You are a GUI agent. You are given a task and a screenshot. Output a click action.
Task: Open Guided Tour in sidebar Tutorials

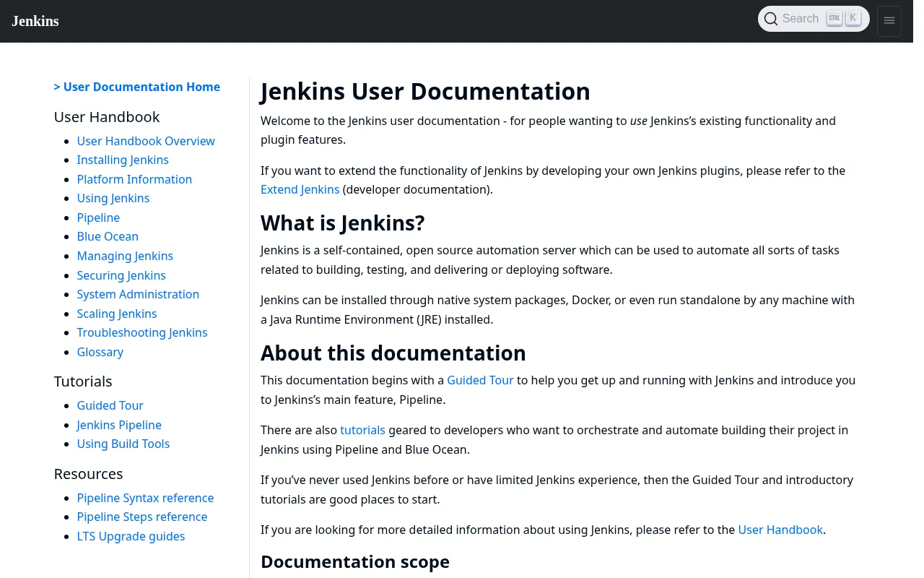(110, 405)
